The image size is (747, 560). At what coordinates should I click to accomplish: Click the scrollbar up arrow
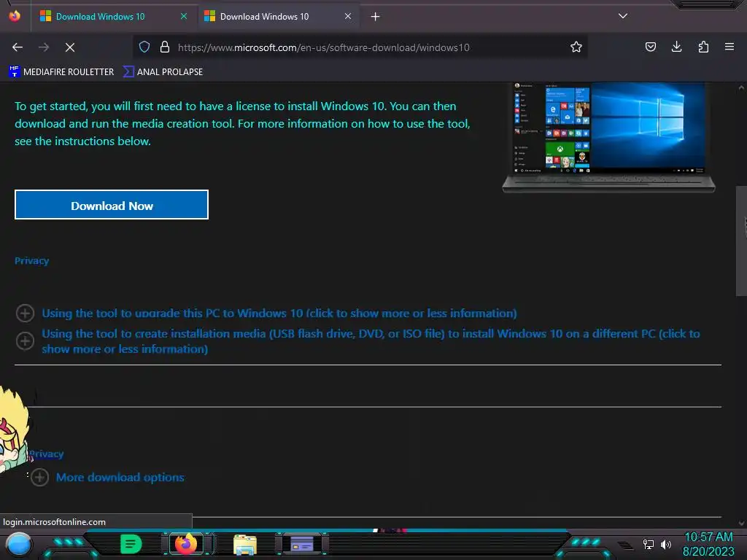(x=741, y=87)
